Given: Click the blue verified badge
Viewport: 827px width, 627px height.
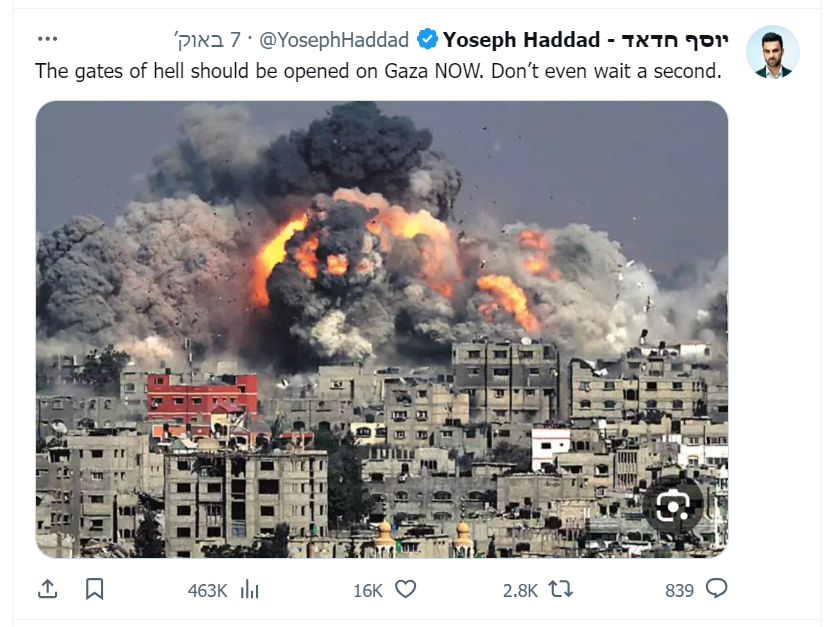Looking at the screenshot, I should pyautogui.click(x=427, y=40).
